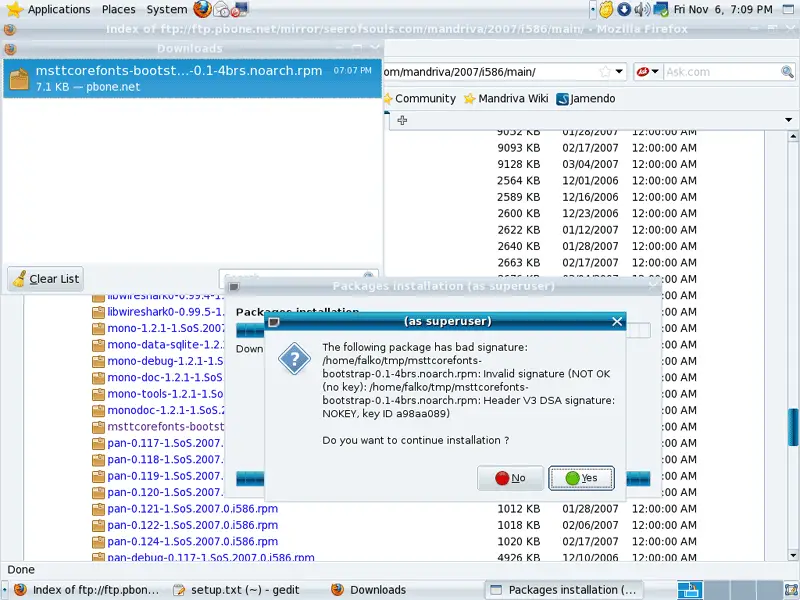The width and height of the screenshot is (800, 600).
Task: Click the 02/06/2007 date cell
Action: (590, 525)
